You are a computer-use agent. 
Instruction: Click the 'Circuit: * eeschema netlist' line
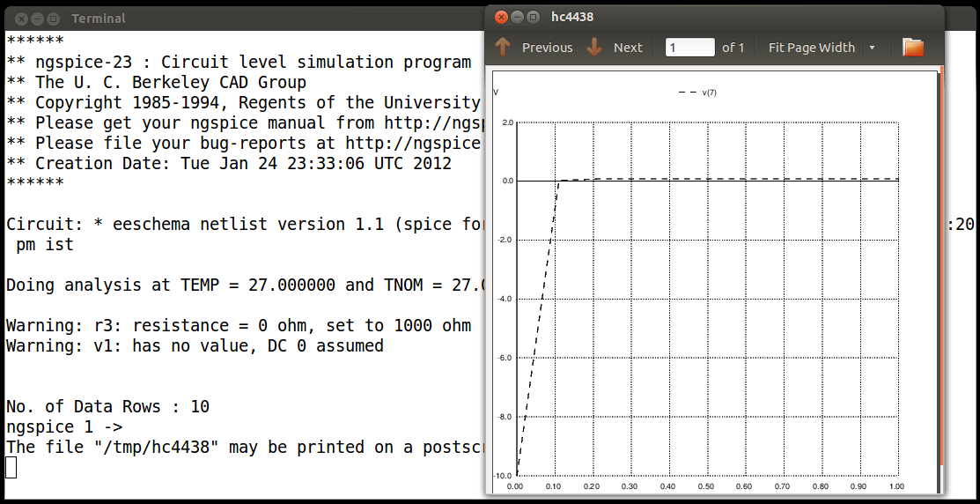click(x=246, y=225)
